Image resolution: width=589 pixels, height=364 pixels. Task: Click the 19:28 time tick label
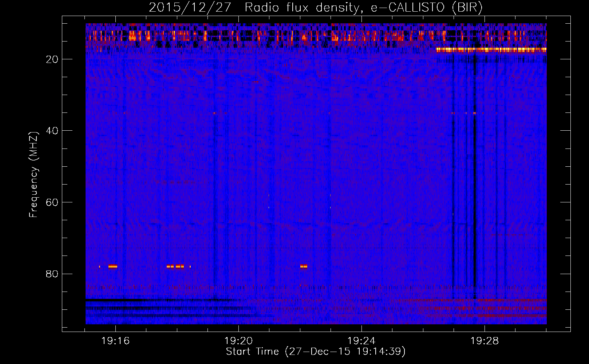coord(485,341)
